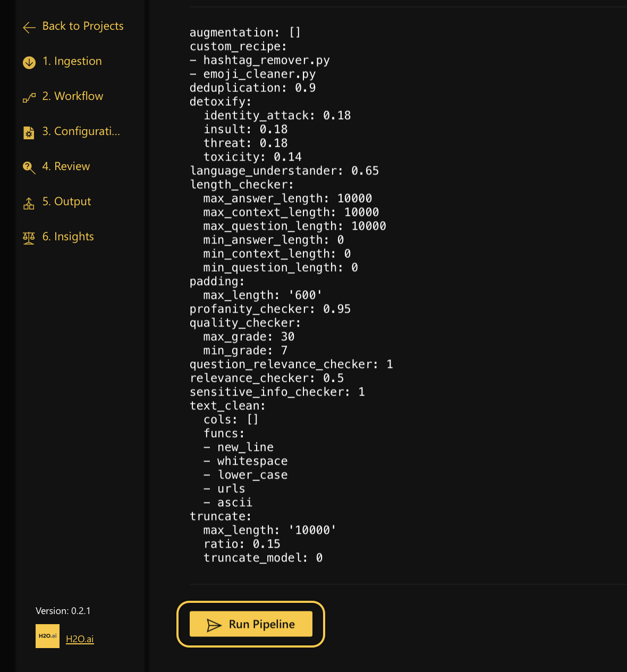Viewport: 627px width, 672px height.
Task: Navigate to the '5. Output' step
Action: pyautogui.click(x=67, y=201)
